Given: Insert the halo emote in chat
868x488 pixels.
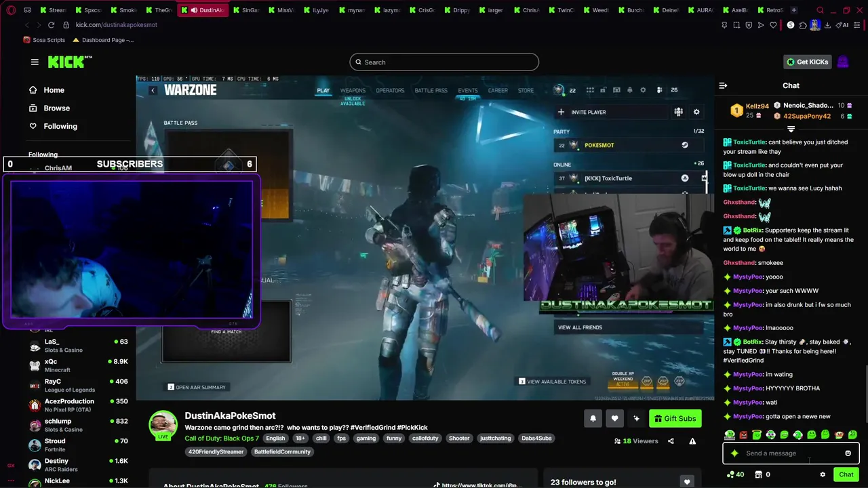Looking at the screenshot, I should (757, 434).
